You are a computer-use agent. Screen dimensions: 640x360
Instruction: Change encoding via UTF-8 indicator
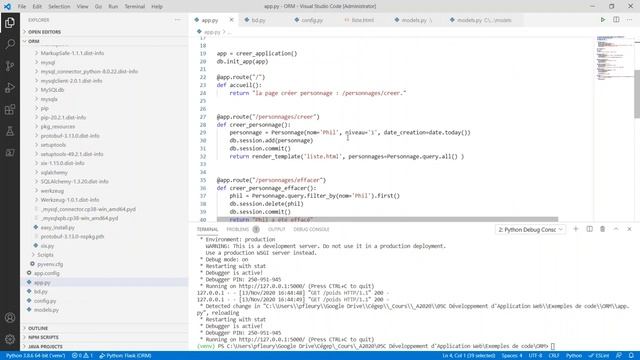coord(535,356)
